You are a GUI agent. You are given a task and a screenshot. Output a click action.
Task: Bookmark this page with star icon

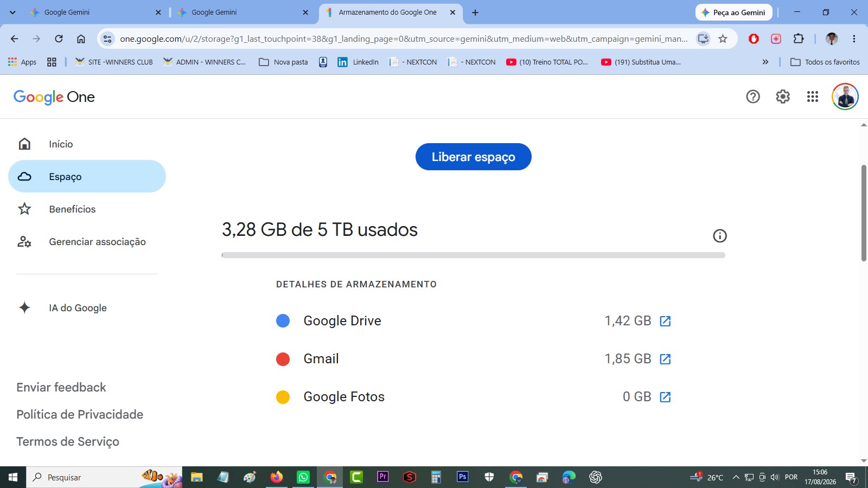pos(723,38)
